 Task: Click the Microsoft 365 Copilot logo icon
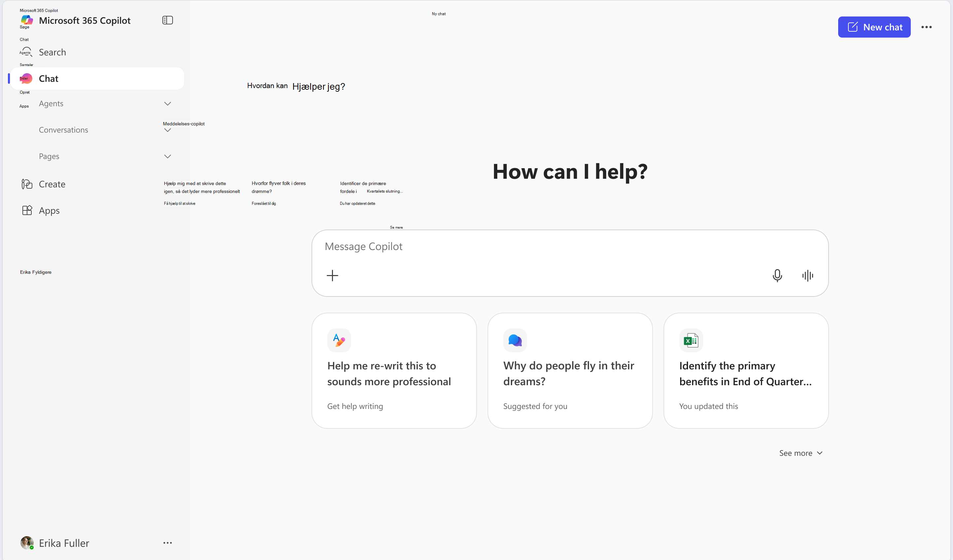pos(26,20)
